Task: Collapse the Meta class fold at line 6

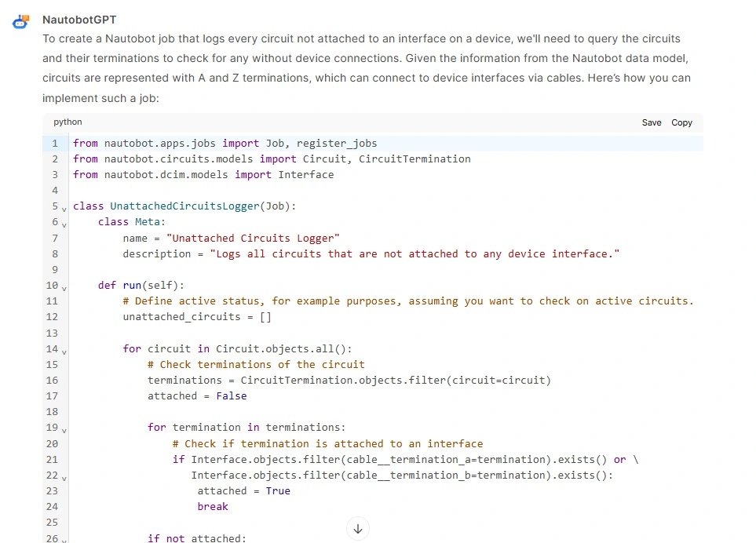Action: tap(64, 225)
